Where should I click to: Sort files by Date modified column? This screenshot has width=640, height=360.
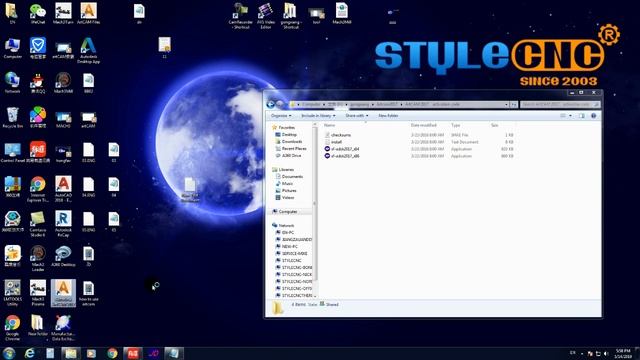(x=423, y=125)
